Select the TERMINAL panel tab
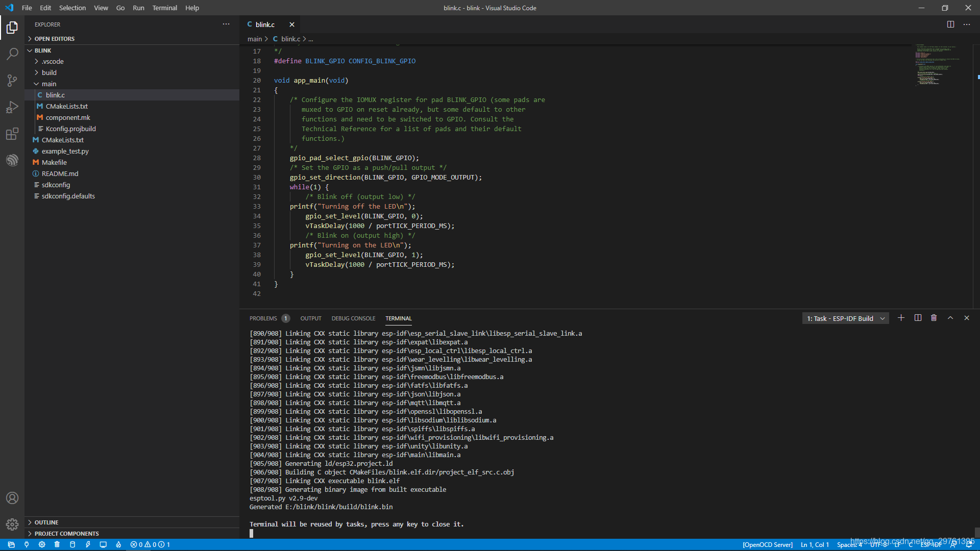This screenshot has width=980, height=551. click(x=399, y=318)
